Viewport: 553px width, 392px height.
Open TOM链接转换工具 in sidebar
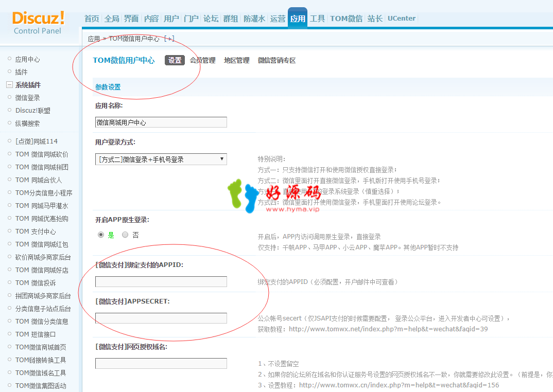(x=41, y=360)
